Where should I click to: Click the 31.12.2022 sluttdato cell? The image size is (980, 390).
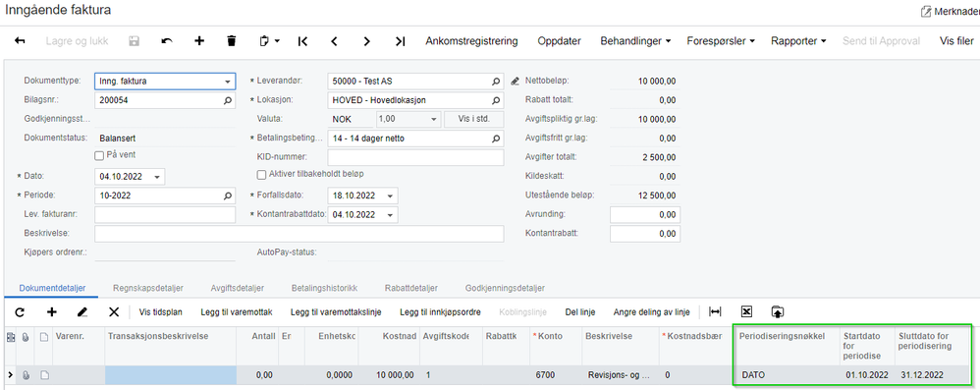(x=933, y=375)
